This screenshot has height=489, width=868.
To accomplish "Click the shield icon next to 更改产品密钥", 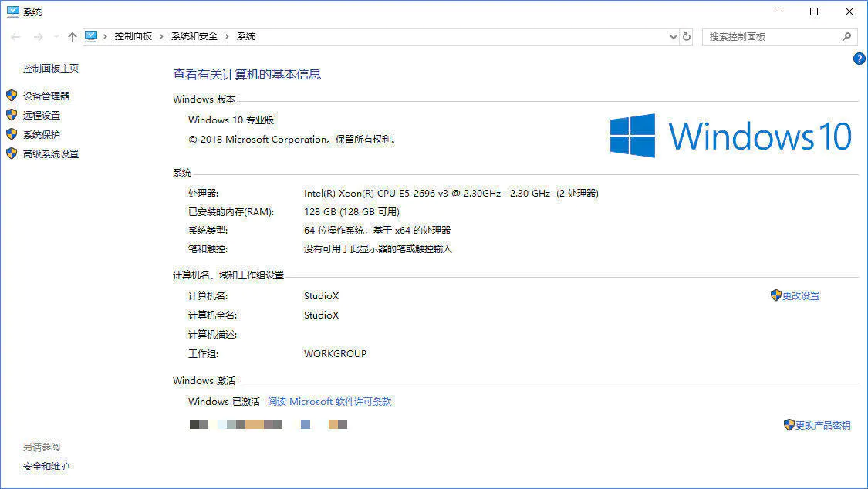I will click(789, 425).
